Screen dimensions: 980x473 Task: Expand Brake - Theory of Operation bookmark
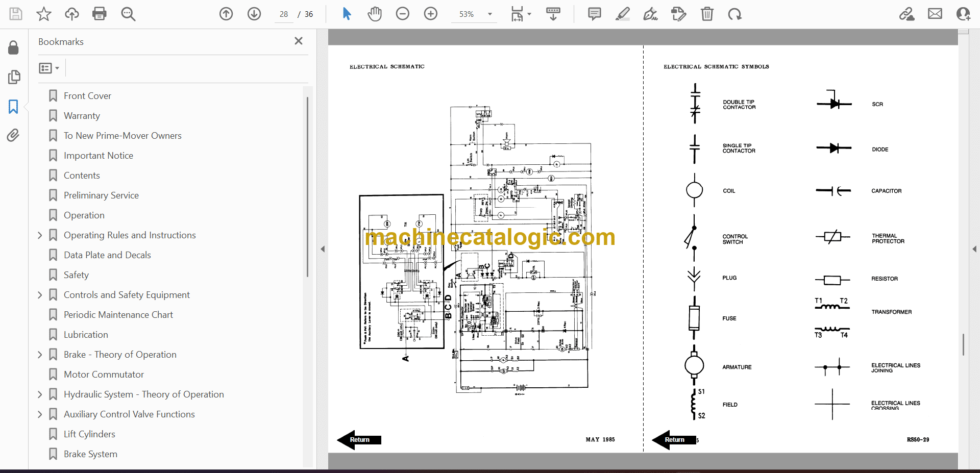point(40,355)
